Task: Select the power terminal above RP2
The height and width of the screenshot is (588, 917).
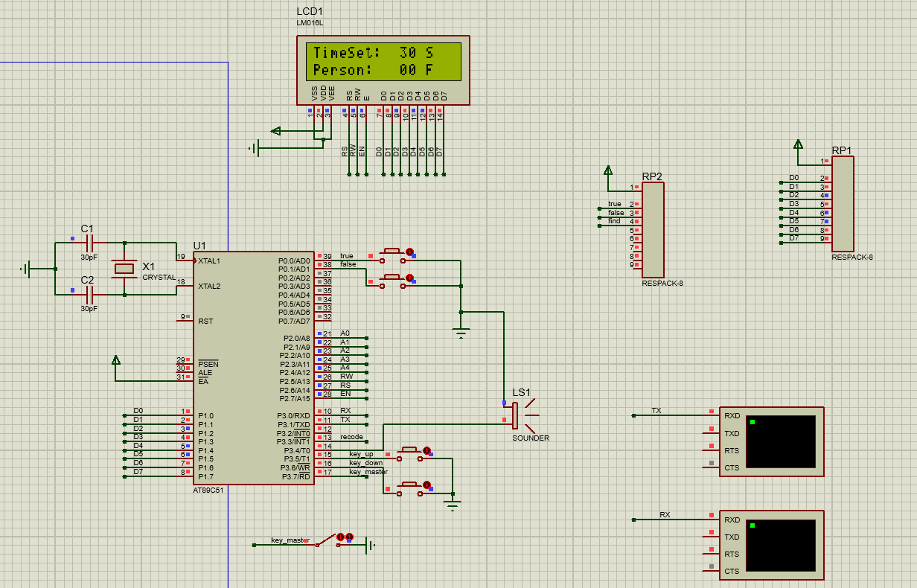Action: 607,170
